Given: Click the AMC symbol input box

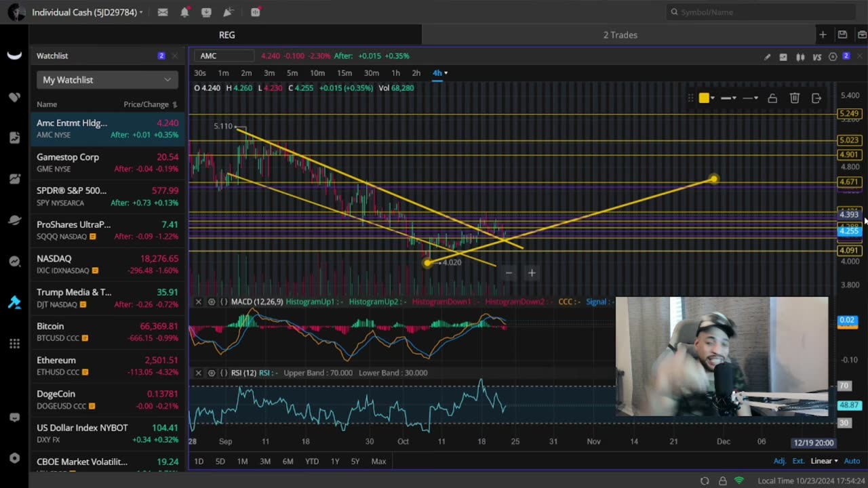Looking at the screenshot, I should (x=224, y=56).
